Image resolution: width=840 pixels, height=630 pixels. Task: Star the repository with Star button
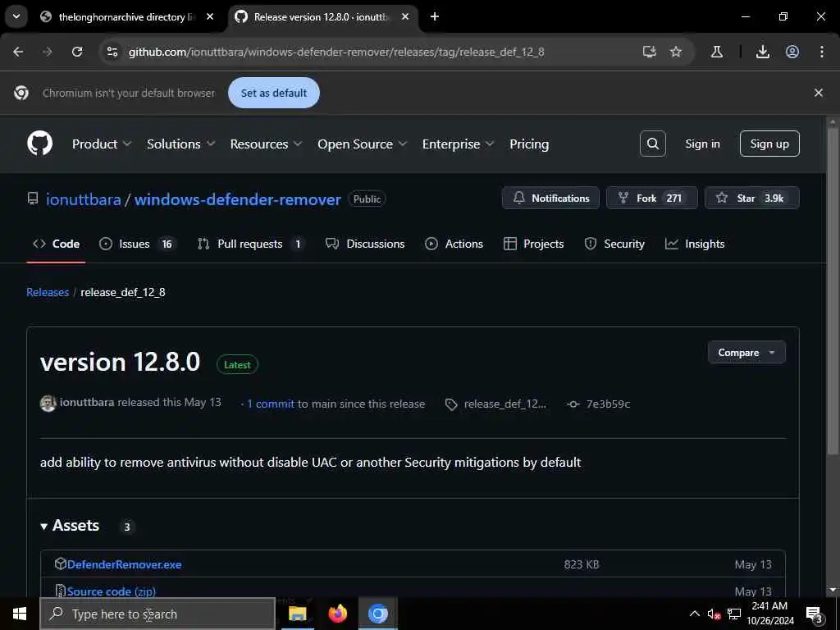(x=751, y=198)
